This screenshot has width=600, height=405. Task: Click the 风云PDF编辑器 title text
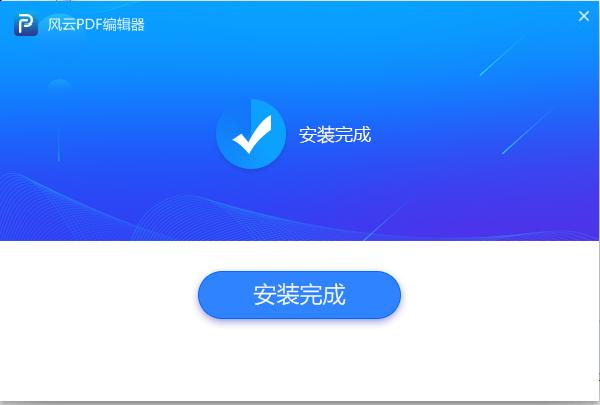tap(96, 24)
